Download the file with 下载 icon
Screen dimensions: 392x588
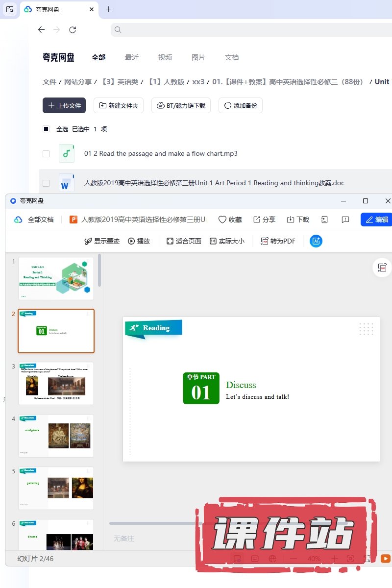click(x=298, y=220)
